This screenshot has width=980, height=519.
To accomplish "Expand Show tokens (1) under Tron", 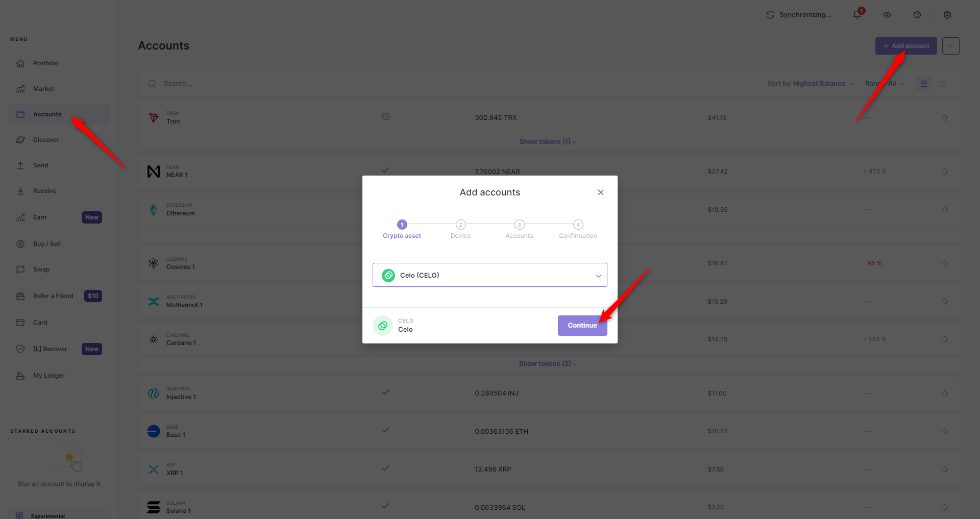I will click(548, 142).
